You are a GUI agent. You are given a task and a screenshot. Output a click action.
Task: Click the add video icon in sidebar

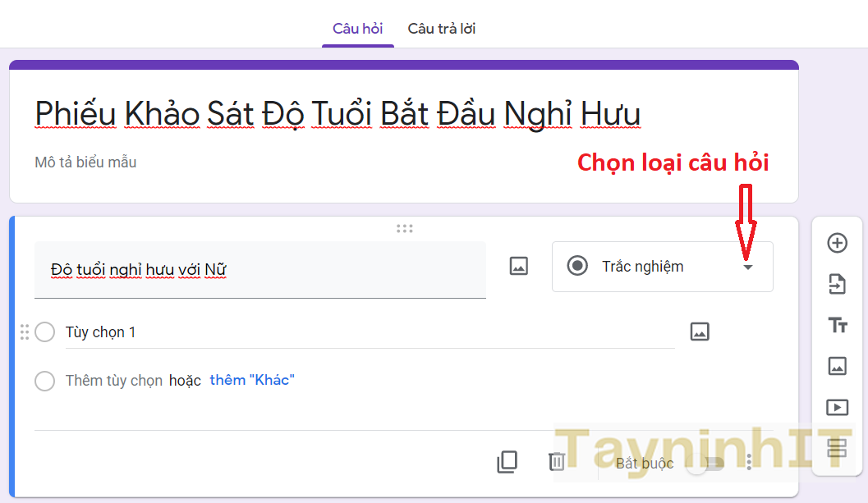tap(837, 407)
